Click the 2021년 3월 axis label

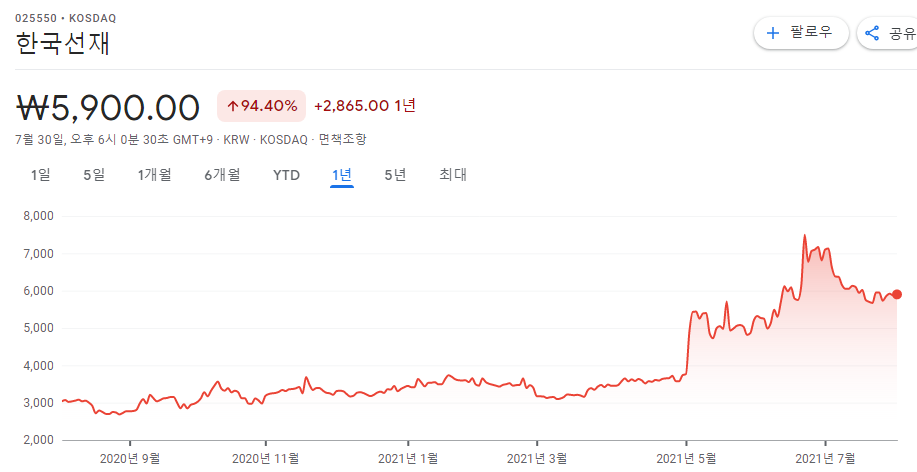(537, 459)
